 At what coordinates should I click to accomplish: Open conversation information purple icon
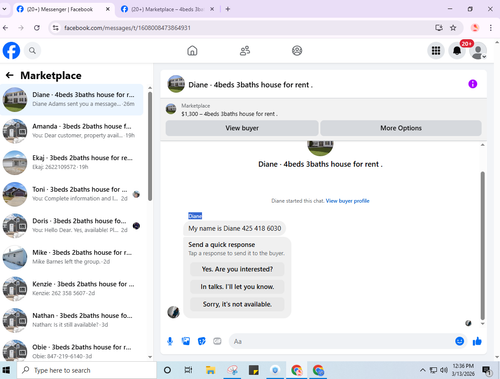click(473, 84)
